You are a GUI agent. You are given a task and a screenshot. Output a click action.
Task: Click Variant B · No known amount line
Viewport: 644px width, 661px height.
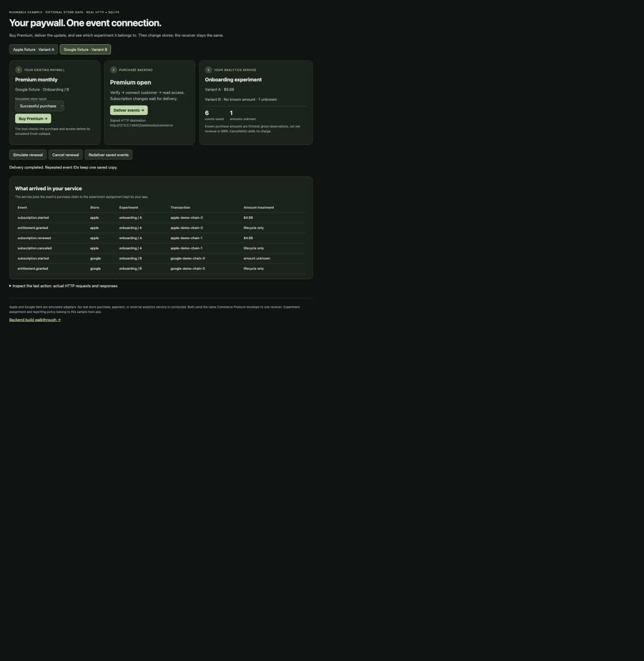(x=241, y=99)
